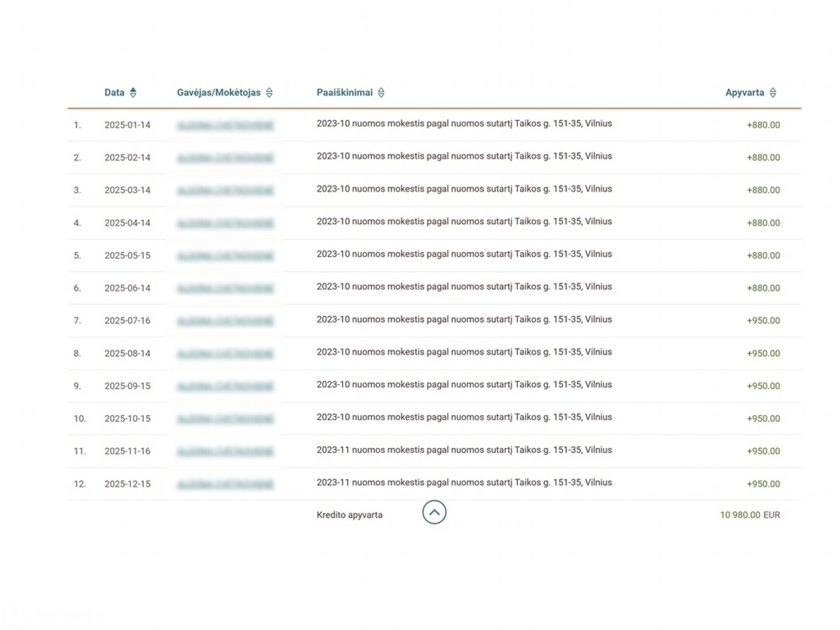Image resolution: width=840 pixels, height=630 pixels.
Task: Click the 2025-11-16 payment description text
Action: click(464, 450)
